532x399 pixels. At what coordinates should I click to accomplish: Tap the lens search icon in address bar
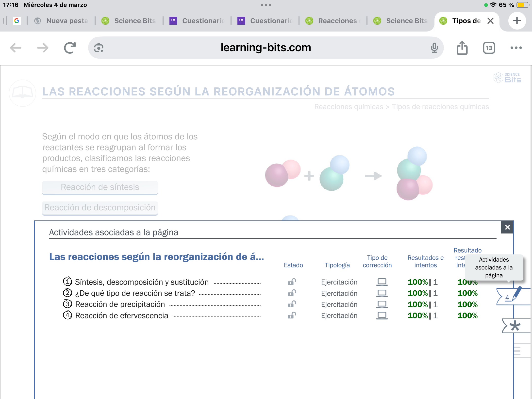(99, 48)
